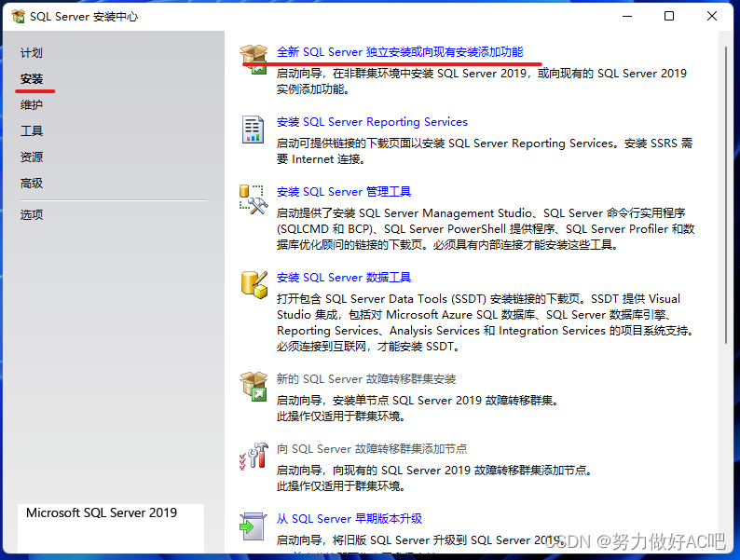Screen dimensions: 740x560
Task: Click the add cluster node tools icon
Action: tap(254, 457)
